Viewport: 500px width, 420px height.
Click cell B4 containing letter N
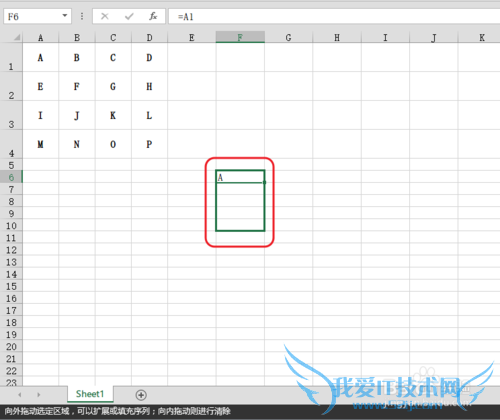pos(77,144)
